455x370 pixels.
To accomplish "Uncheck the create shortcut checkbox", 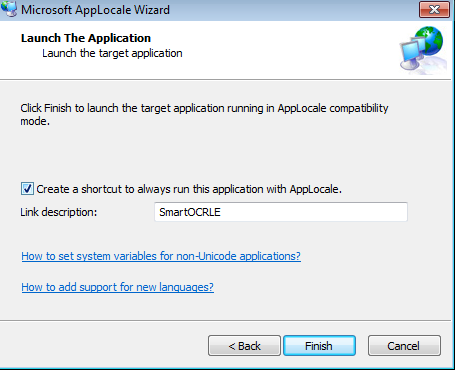I will coord(27,189).
